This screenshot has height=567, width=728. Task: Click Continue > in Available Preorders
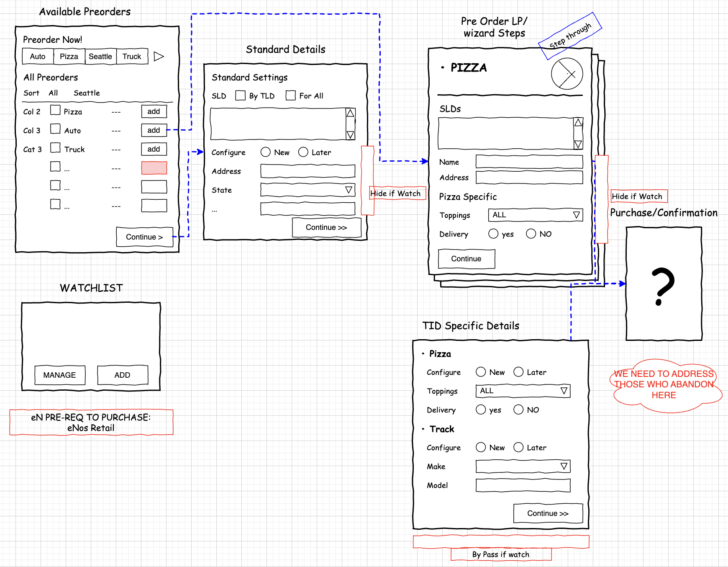pyautogui.click(x=144, y=237)
